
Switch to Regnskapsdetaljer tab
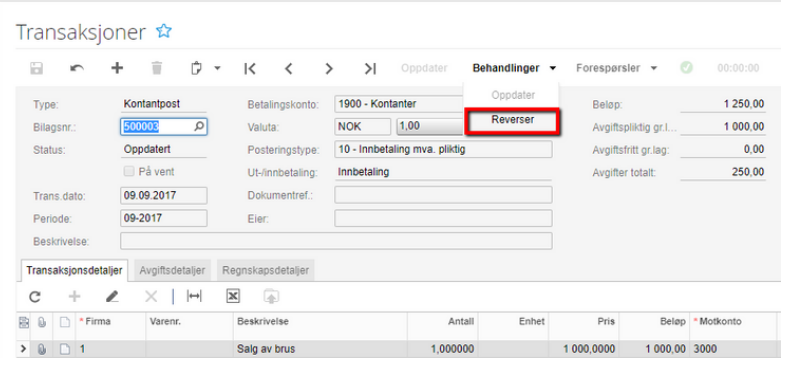point(265,270)
